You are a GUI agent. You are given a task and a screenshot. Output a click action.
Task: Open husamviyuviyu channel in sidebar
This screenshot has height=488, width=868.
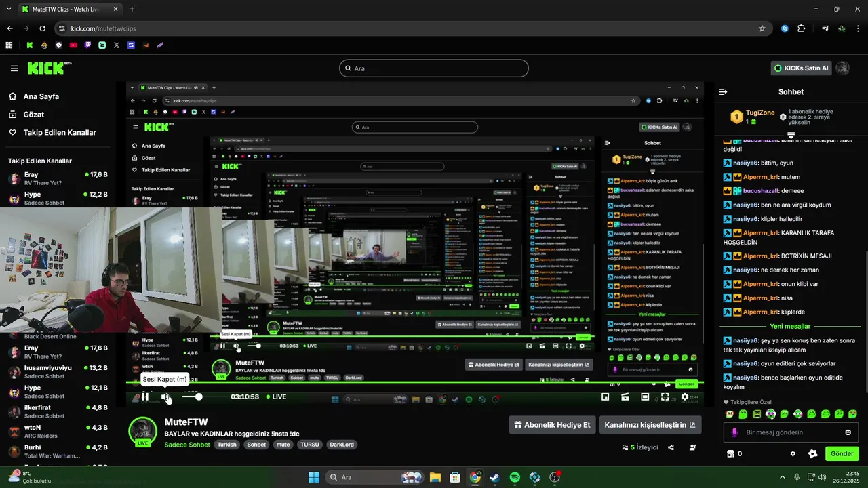[58, 372]
